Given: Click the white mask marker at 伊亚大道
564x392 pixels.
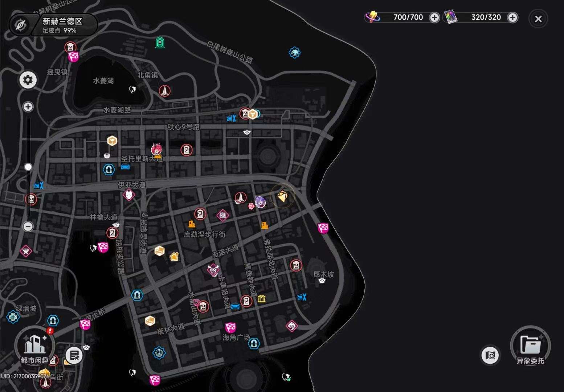Looking at the screenshot, I should (x=129, y=195).
